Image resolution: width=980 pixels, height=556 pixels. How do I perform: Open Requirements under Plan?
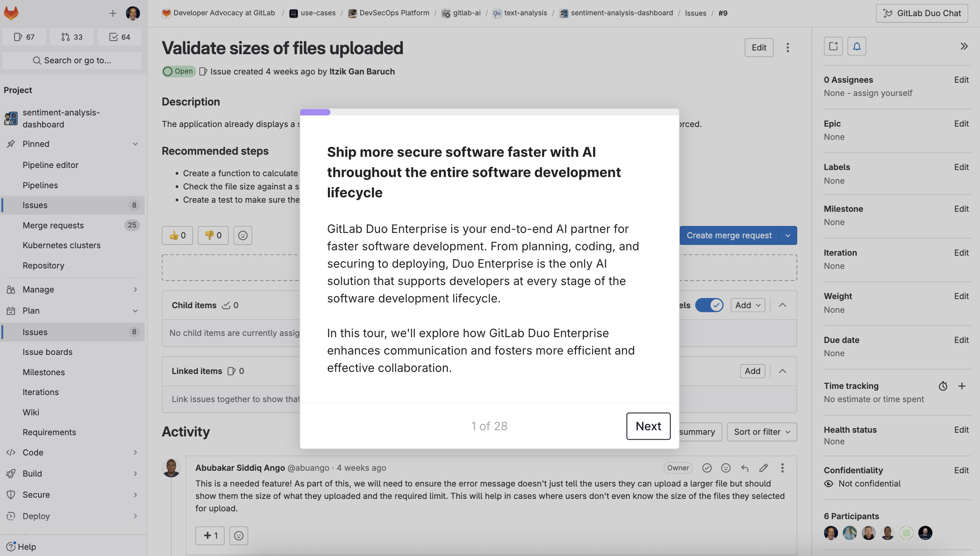click(x=49, y=432)
